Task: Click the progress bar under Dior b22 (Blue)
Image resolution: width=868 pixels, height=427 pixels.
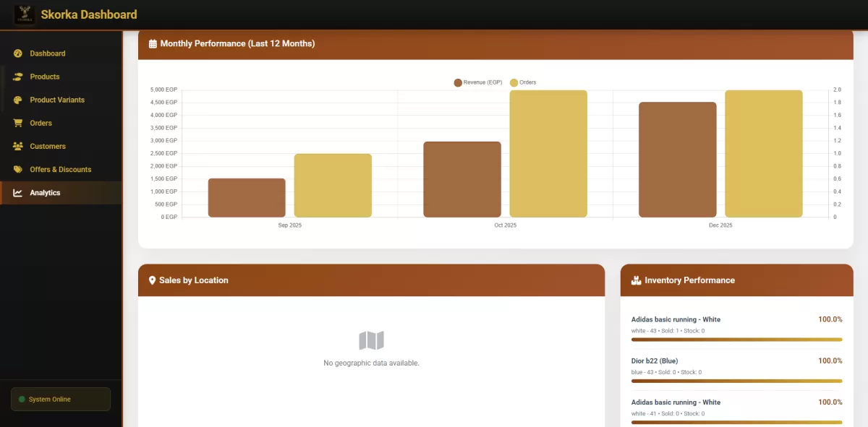Action: [x=736, y=381]
